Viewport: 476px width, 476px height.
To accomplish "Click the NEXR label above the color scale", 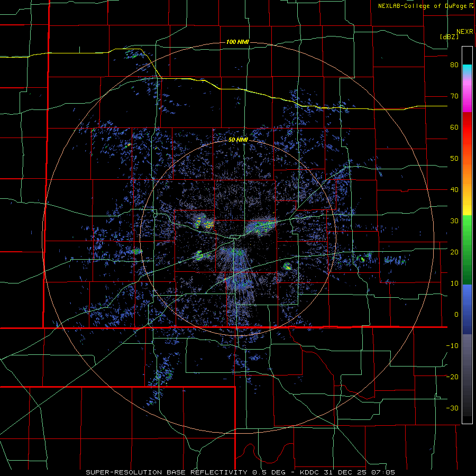I will pos(464,32).
